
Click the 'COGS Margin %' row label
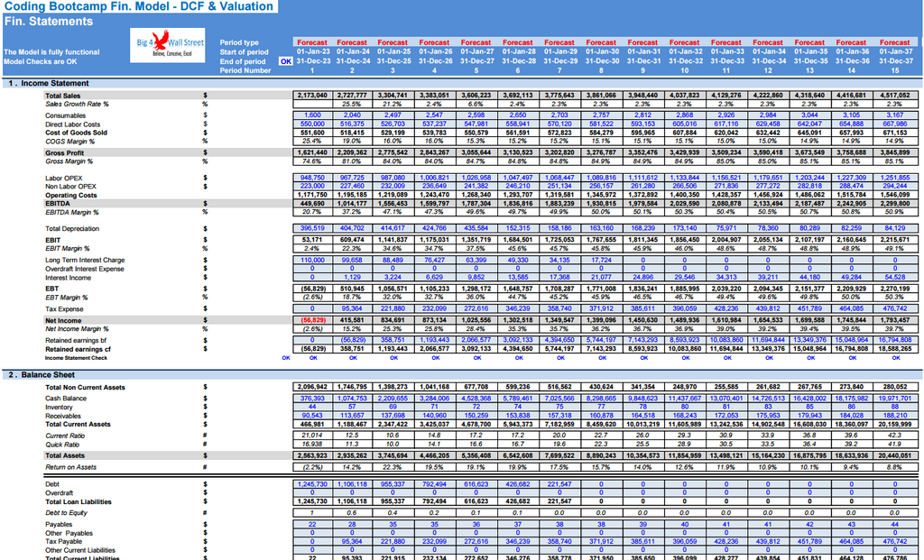tap(69, 142)
